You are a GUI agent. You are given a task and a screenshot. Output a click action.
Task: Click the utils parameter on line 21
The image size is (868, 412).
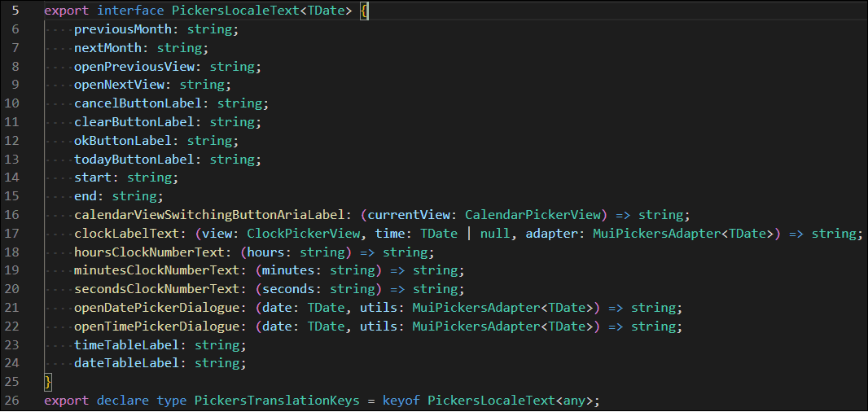379,308
